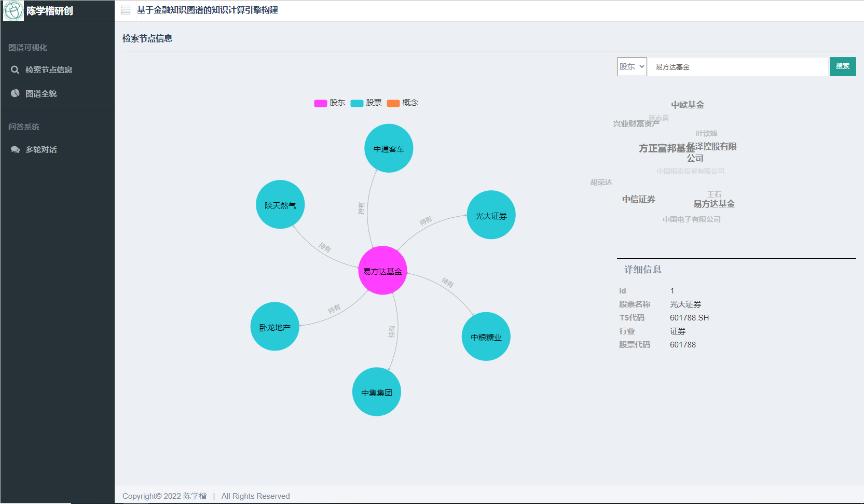The image size is (864, 504).
Task: Click 兴业财富资产 in the word cloud
Action: click(636, 123)
